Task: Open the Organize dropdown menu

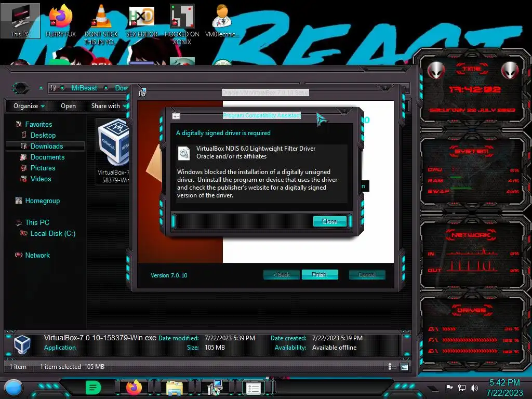Action: coord(29,106)
